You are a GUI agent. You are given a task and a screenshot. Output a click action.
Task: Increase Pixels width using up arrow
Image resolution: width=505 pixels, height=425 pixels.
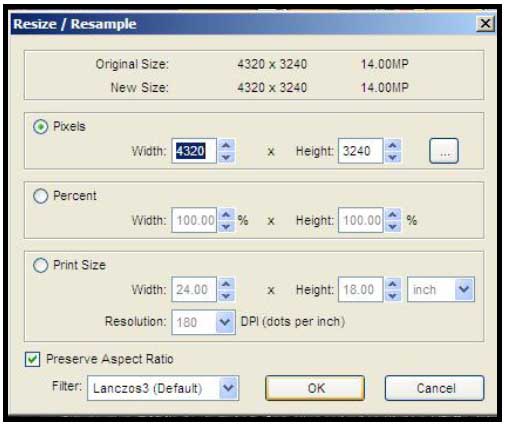click(226, 145)
